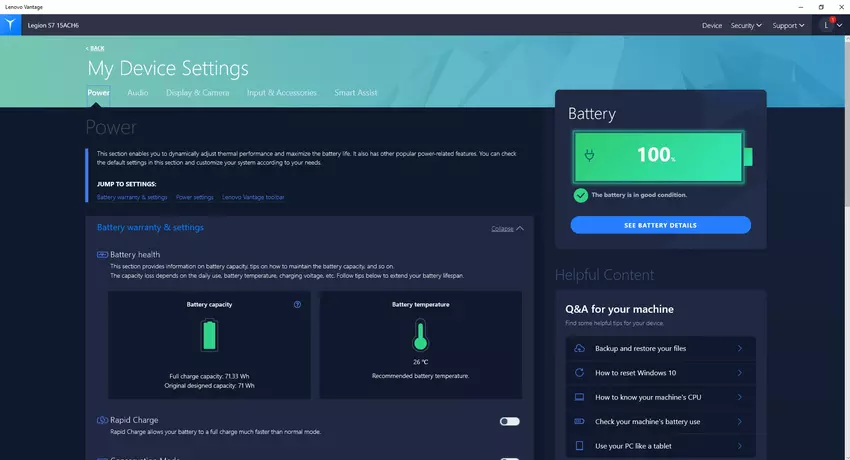The image size is (850, 460).
Task: Jump to Lenovo Vantage toolbar settings link
Action: coord(253,197)
